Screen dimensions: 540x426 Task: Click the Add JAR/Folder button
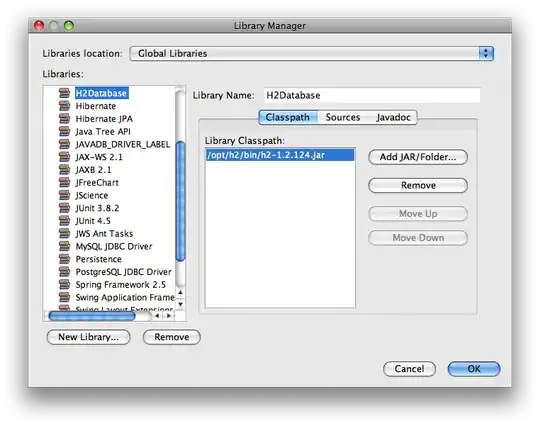(418, 157)
